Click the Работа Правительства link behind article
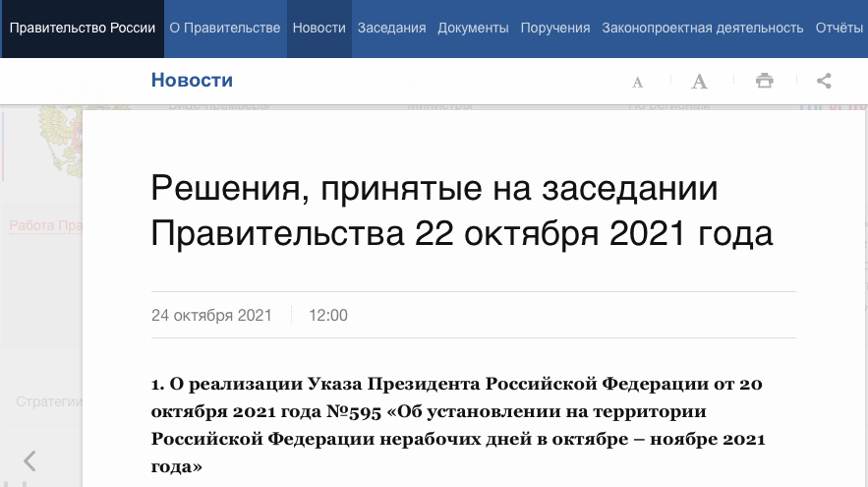The image size is (868, 487). pos(44,225)
